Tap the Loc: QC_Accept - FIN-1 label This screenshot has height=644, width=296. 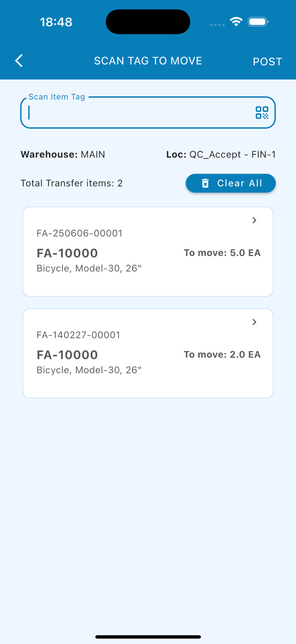tap(221, 154)
